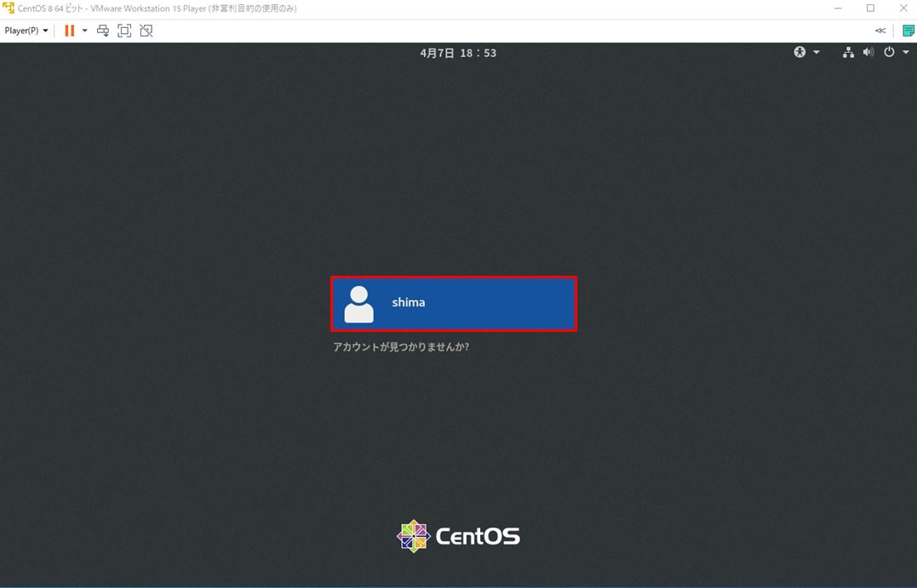The image size is (917, 588).
Task: Close the VMware Player window
Action: coord(903,9)
